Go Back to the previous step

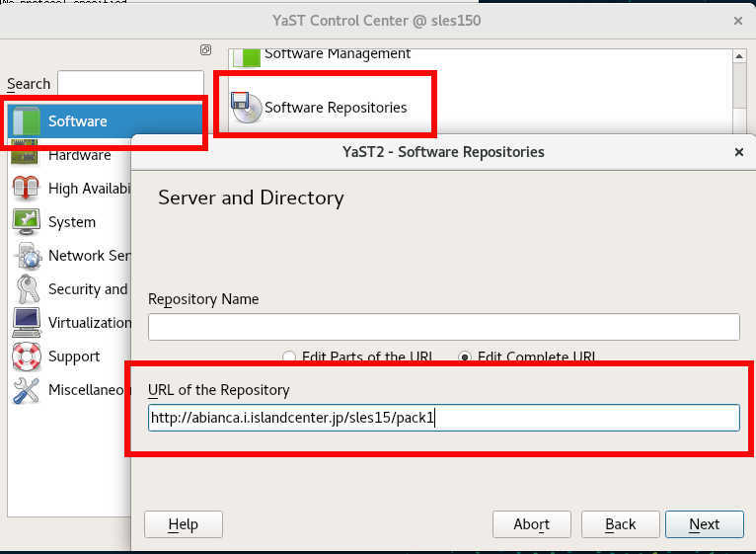coord(620,524)
